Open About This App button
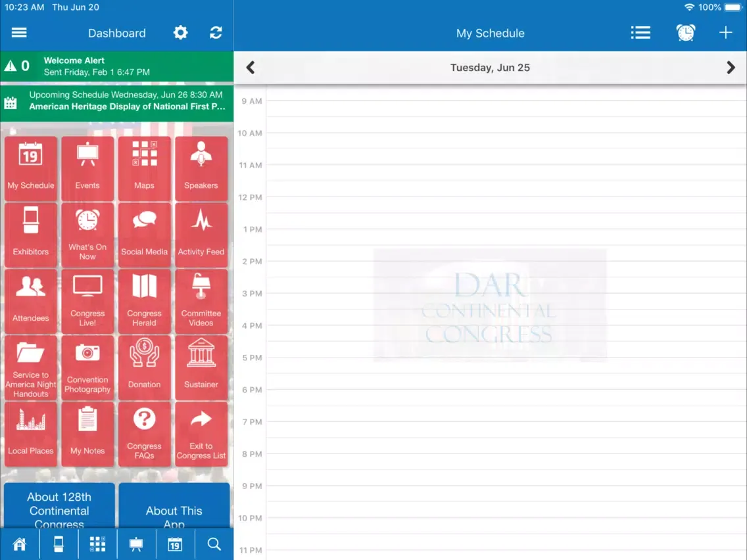 (x=174, y=505)
